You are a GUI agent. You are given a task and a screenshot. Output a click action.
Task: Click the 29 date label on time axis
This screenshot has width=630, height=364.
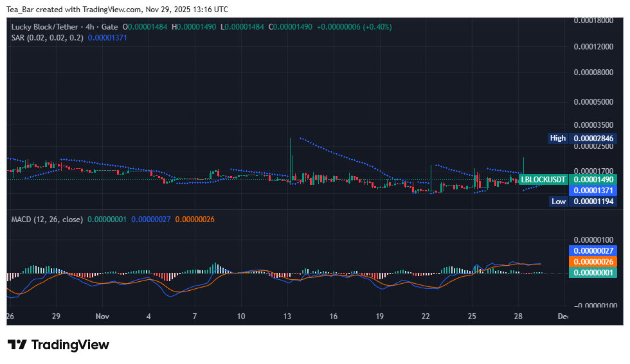pyautogui.click(x=57, y=316)
